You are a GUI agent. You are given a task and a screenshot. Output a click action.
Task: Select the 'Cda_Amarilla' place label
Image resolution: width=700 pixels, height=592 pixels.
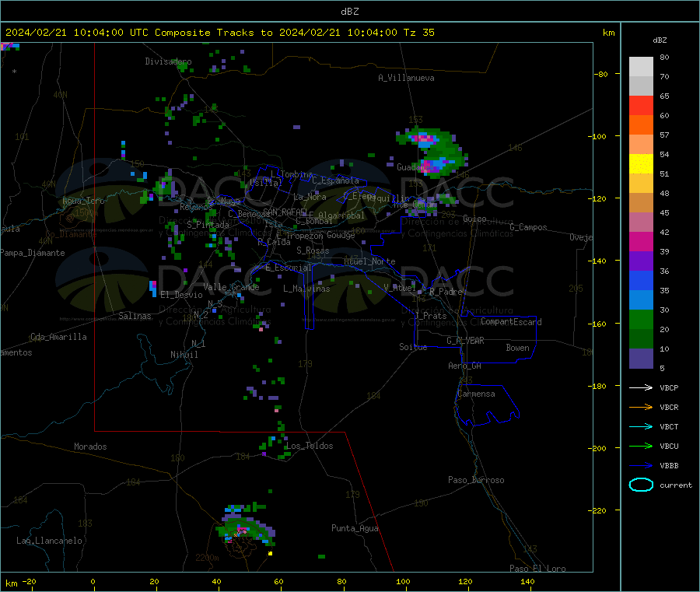58,337
